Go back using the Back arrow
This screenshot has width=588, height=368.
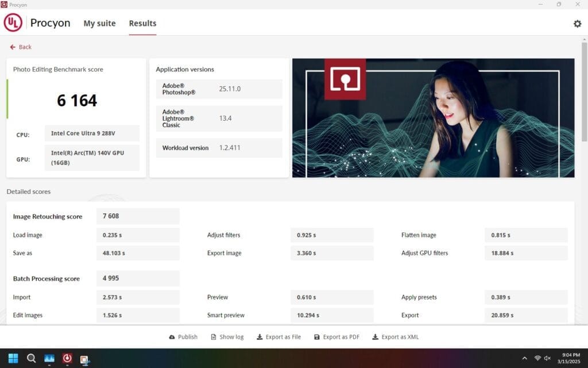tap(21, 47)
